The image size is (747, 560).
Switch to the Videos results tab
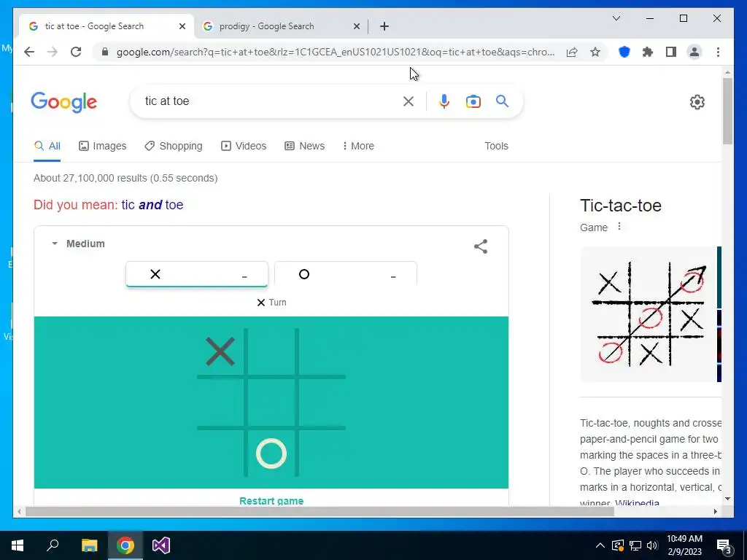click(244, 146)
